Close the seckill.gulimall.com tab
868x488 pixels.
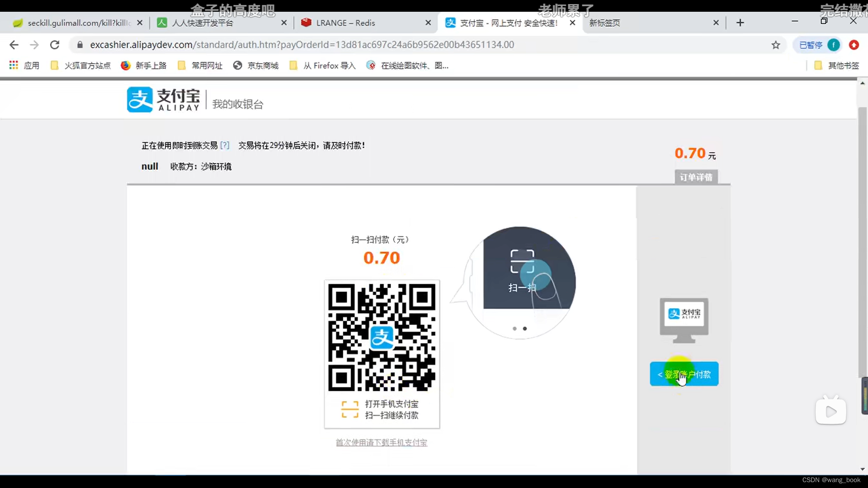pyautogui.click(x=140, y=23)
